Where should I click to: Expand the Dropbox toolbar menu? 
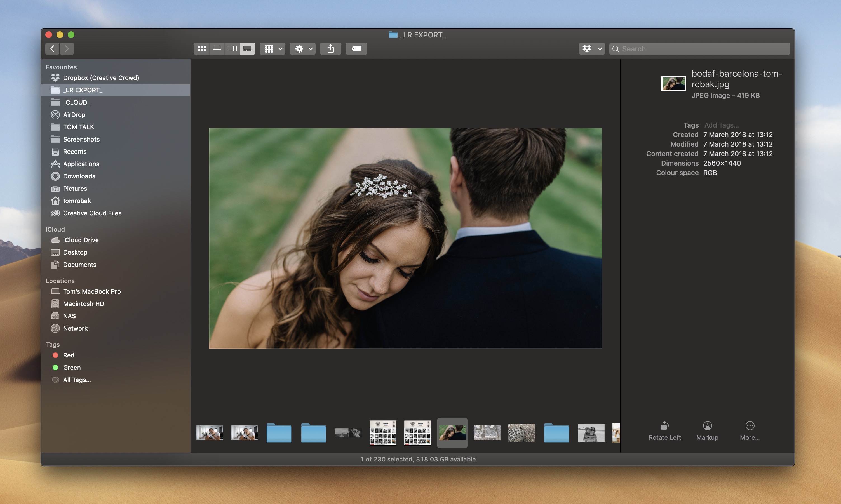pyautogui.click(x=591, y=49)
